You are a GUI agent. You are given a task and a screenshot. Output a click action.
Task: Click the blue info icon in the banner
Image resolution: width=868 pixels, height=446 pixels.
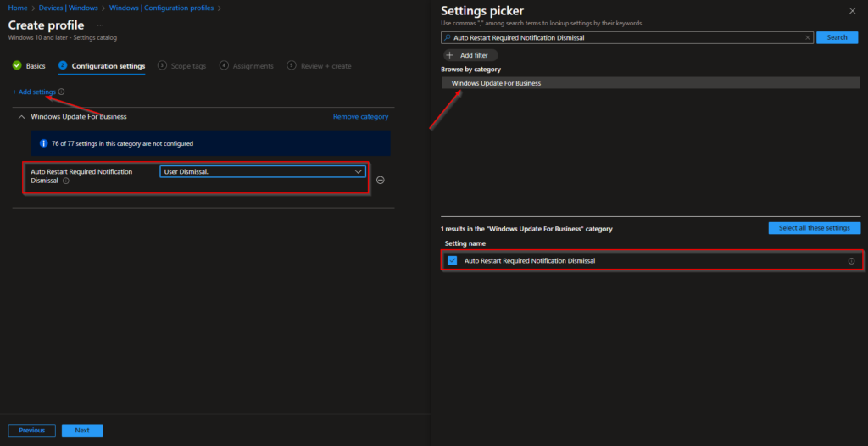pyautogui.click(x=44, y=143)
